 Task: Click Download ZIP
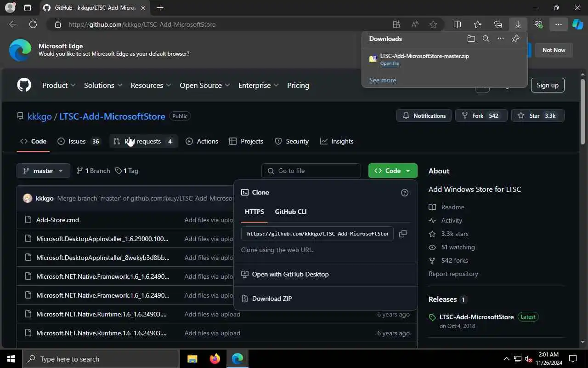(x=272, y=299)
